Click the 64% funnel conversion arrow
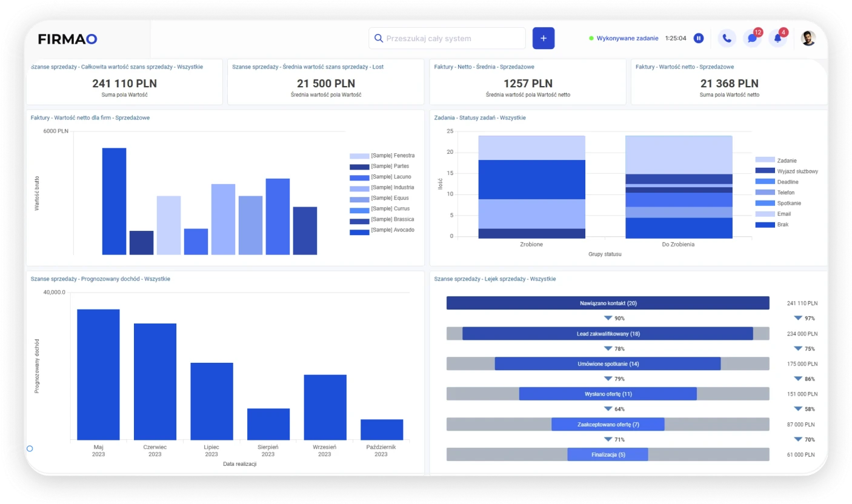 pyautogui.click(x=608, y=409)
